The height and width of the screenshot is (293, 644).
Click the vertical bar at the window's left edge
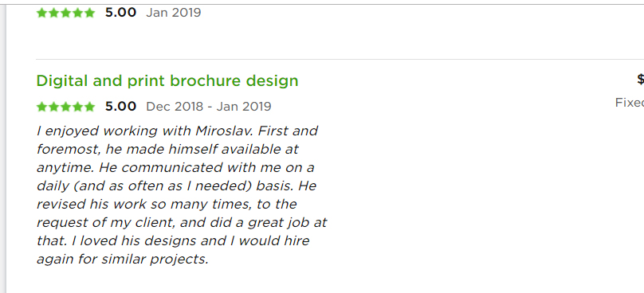click(x=3, y=150)
